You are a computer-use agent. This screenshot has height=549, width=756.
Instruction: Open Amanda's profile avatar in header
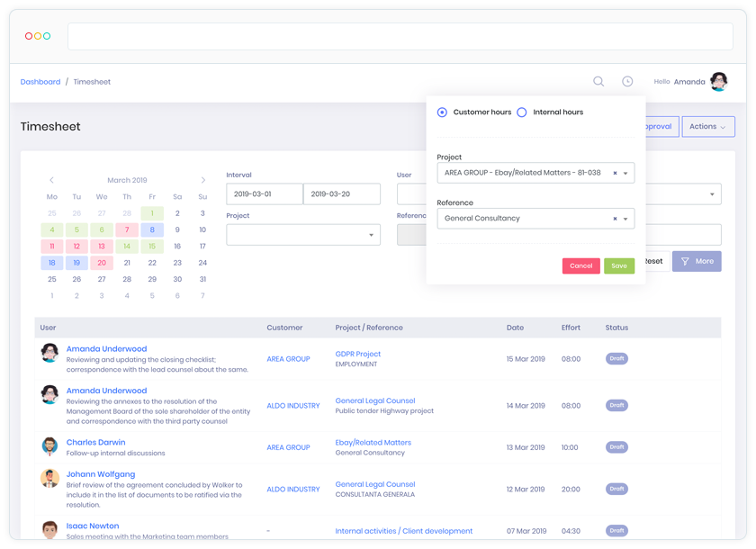pos(719,82)
